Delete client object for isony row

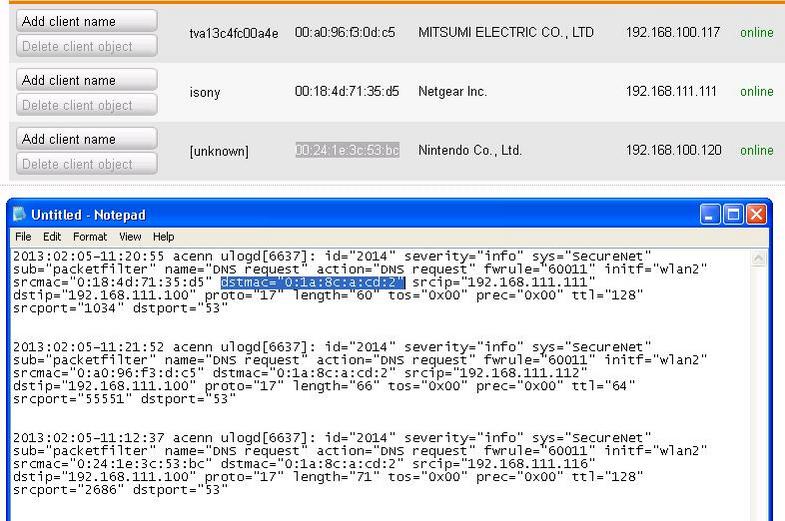click(x=87, y=105)
